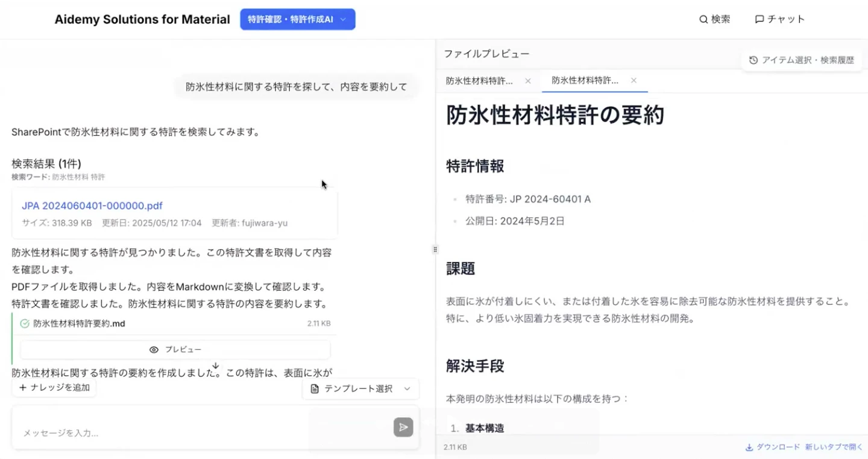Viewport: 868px width, 459px height.
Task: Select the active 防氷性材料特許 preview tab
Action: tap(586, 80)
